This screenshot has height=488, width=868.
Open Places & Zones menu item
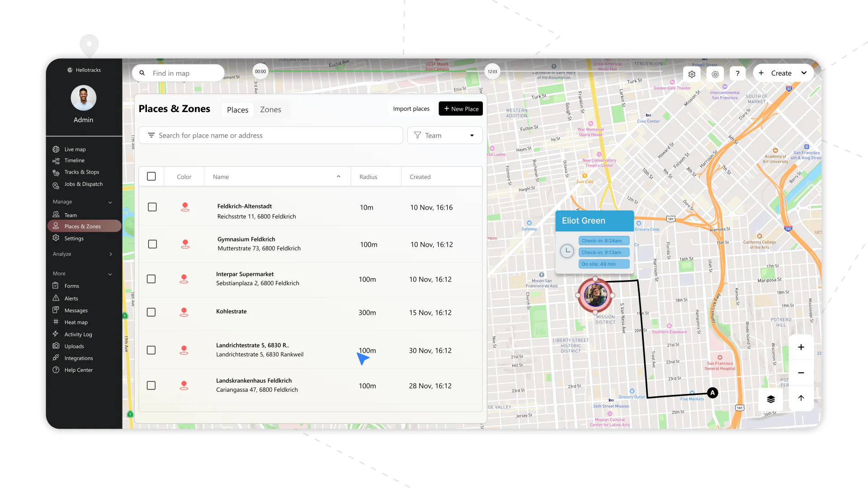tap(84, 226)
